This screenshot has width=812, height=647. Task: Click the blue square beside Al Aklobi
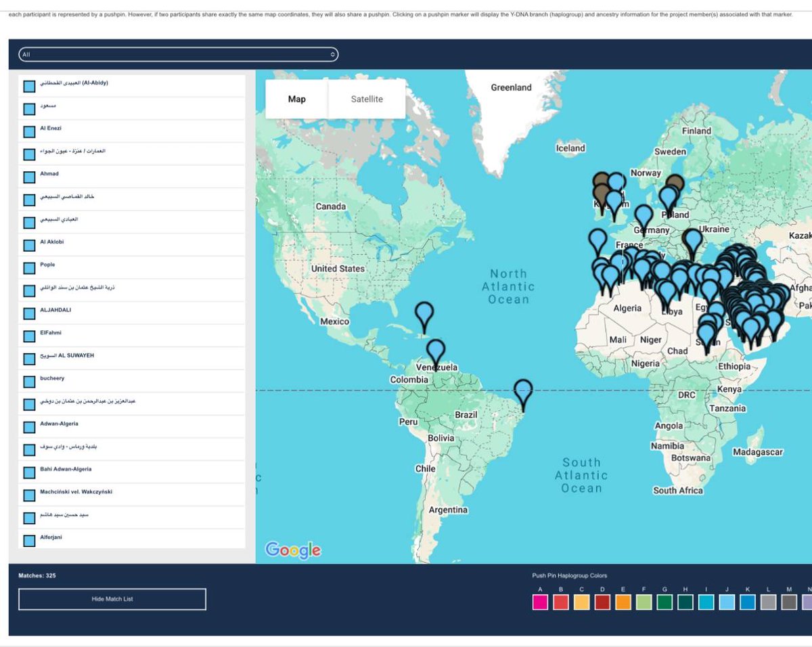[x=29, y=245]
